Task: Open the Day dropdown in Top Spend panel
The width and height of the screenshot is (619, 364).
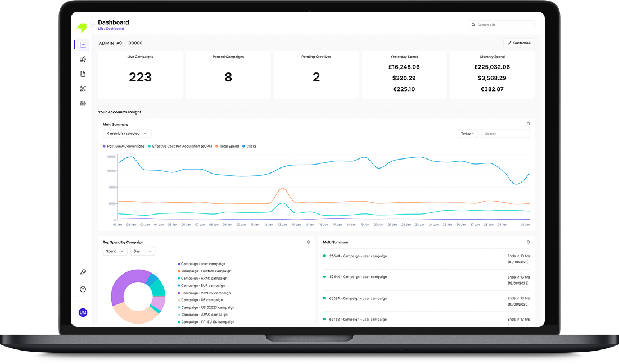Action: (142, 251)
